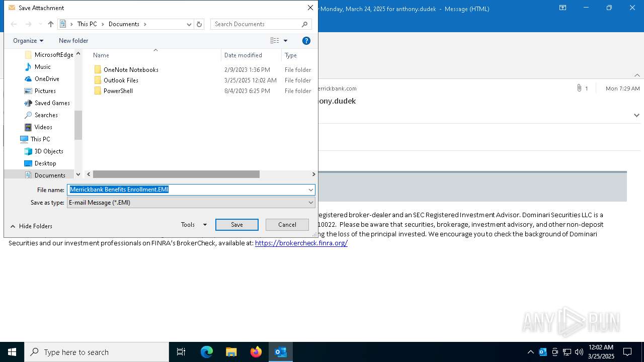Click Cancel in Save Attachment dialog
644x362 pixels.
287,225
